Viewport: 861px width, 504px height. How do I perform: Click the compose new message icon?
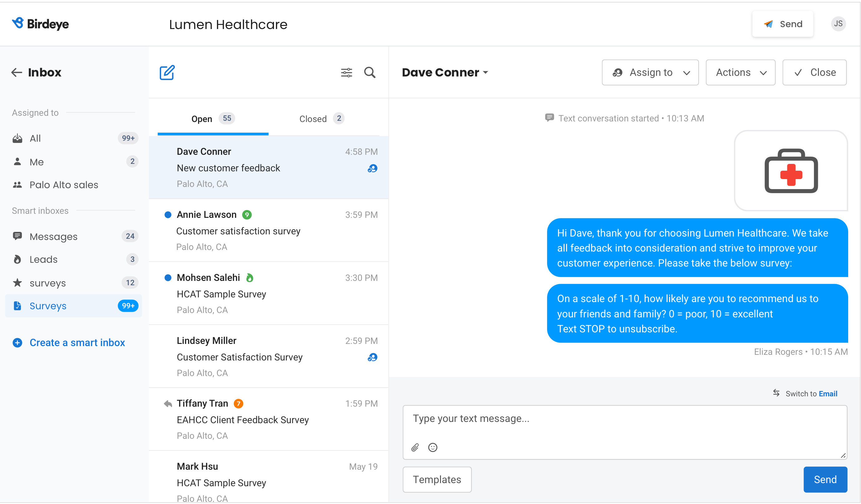(x=167, y=72)
